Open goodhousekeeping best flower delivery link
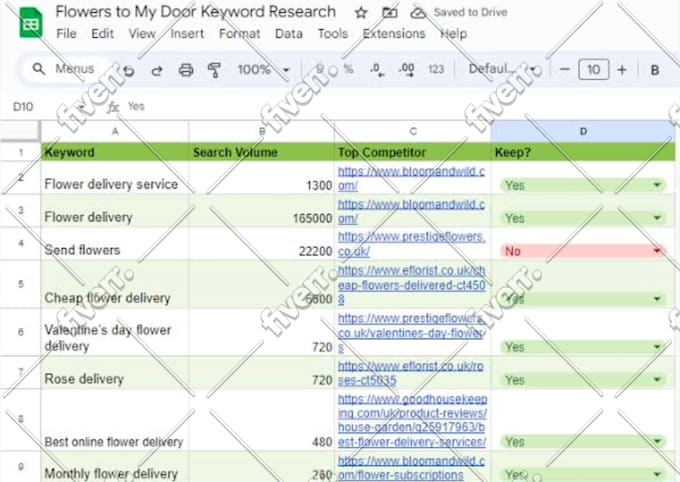680x482 pixels. point(412,420)
